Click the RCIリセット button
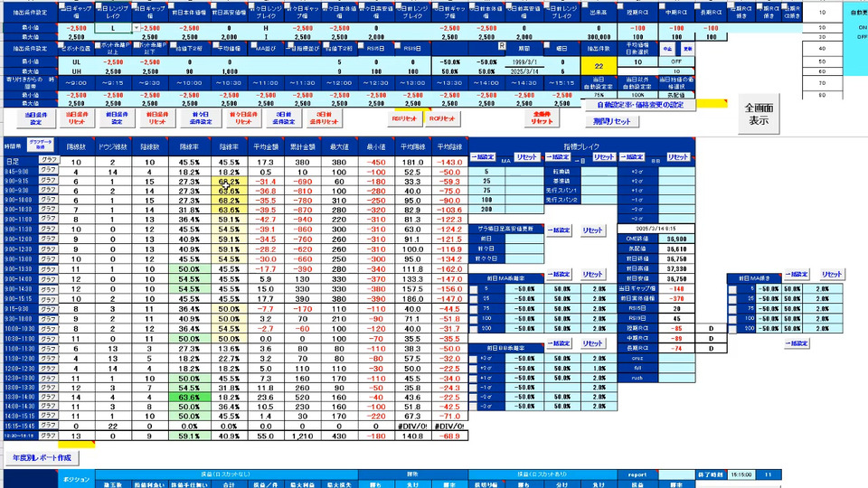 point(442,119)
